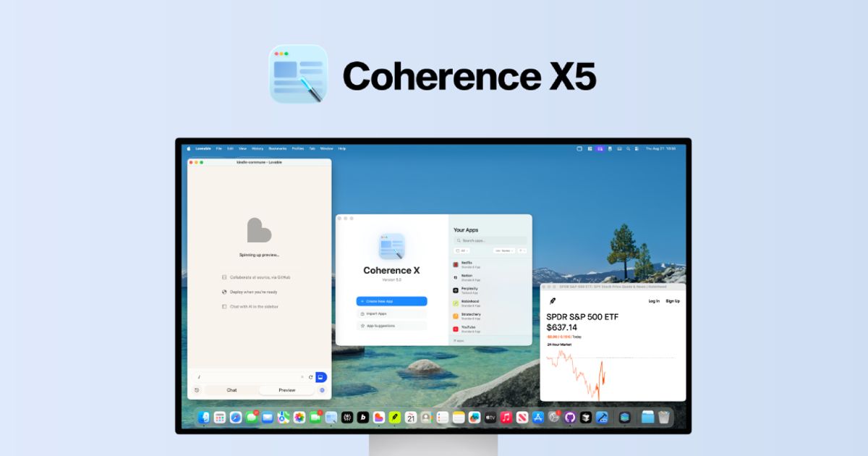Viewport: 868px width, 456px height.
Task: Click the Lovable heart logo
Action: pyautogui.click(x=259, y=230)
